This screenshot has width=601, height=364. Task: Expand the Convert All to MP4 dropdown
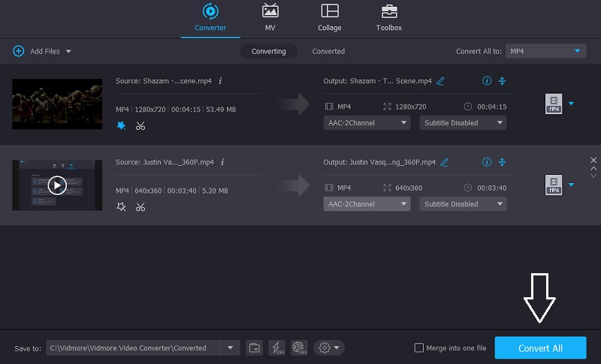coord(545,51)
